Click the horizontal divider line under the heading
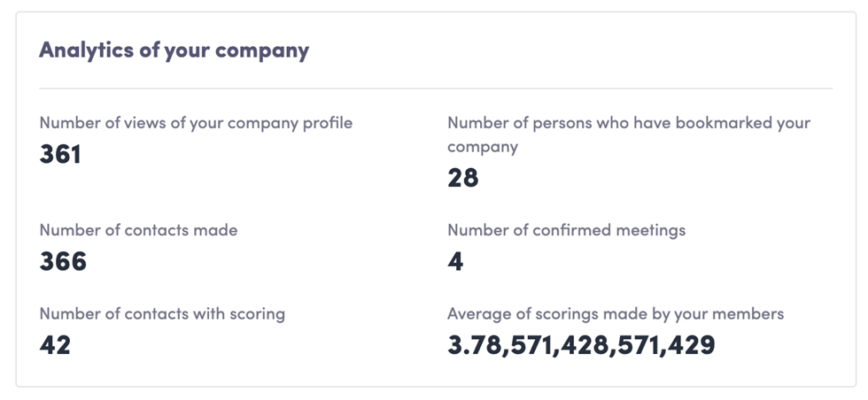Image resolution: width=868 pixels, height=400 pixels. tap(436, 88)
